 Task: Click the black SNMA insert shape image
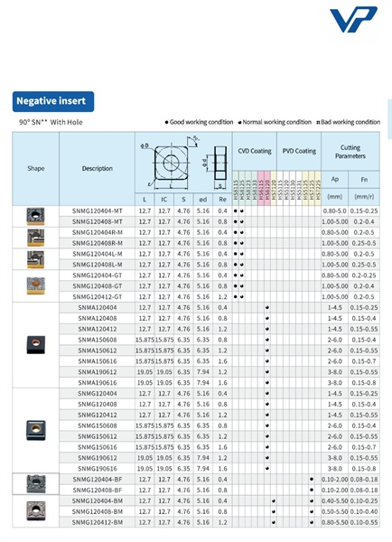(35, 345)
